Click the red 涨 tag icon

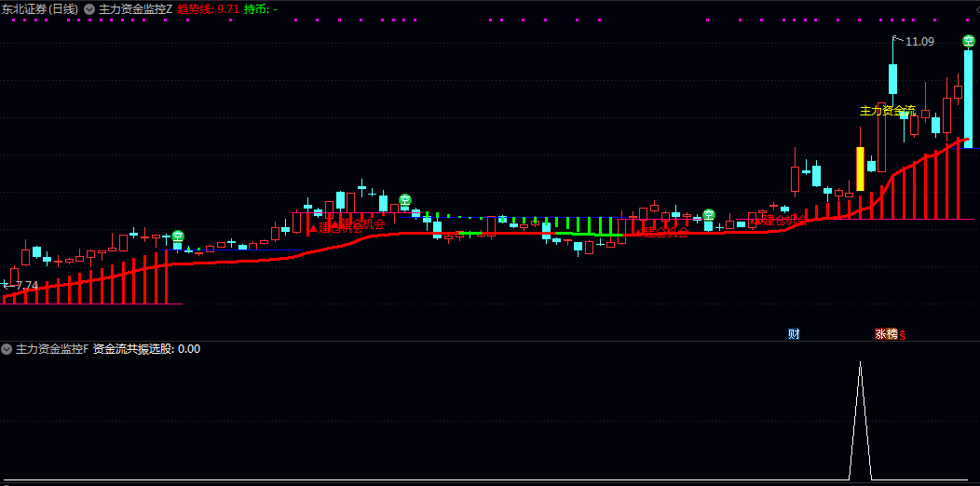[x=880, y=334]
